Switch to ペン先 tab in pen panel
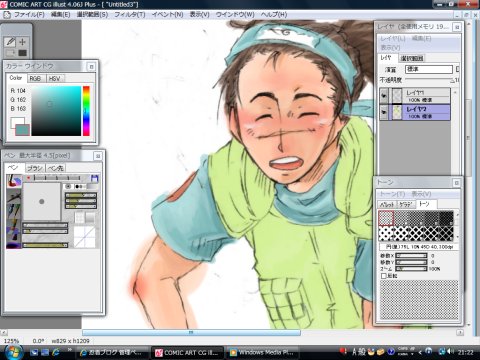 (x=55, y=168)
